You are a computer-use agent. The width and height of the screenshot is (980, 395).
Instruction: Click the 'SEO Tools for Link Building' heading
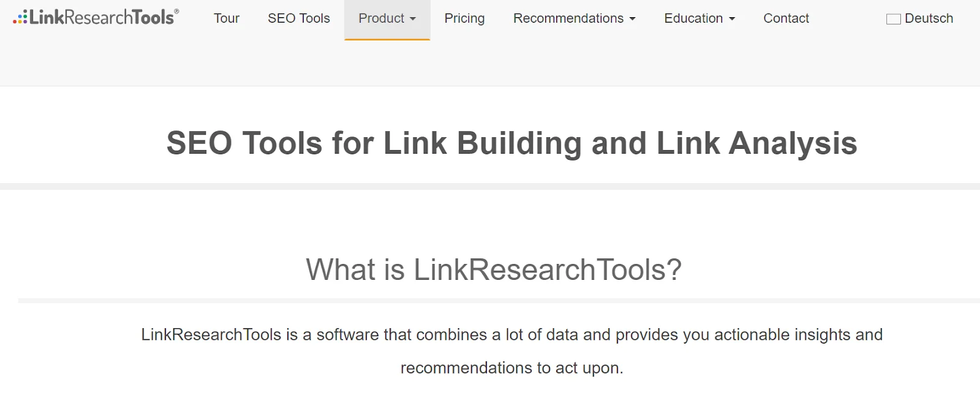tap(511, 143)
